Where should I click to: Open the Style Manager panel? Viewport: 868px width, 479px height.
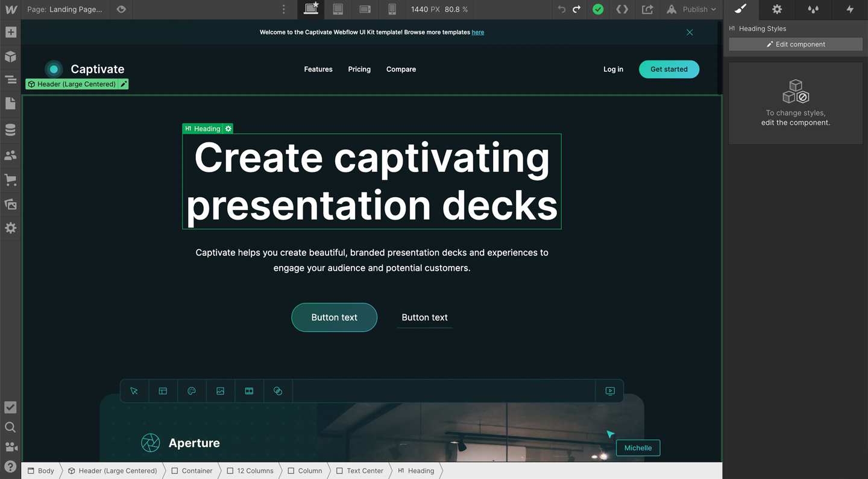point(740,10)
